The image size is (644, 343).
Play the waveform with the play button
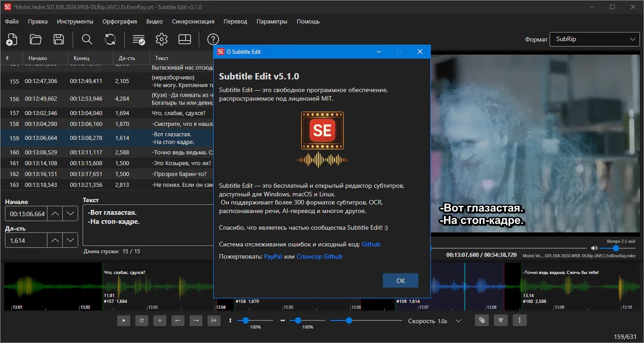(124, 320)
